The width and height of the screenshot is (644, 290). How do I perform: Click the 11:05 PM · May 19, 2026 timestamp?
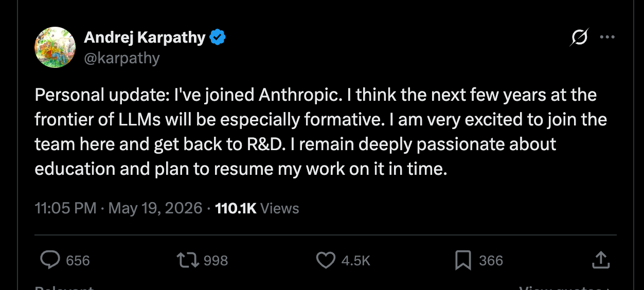click(118, 208)
